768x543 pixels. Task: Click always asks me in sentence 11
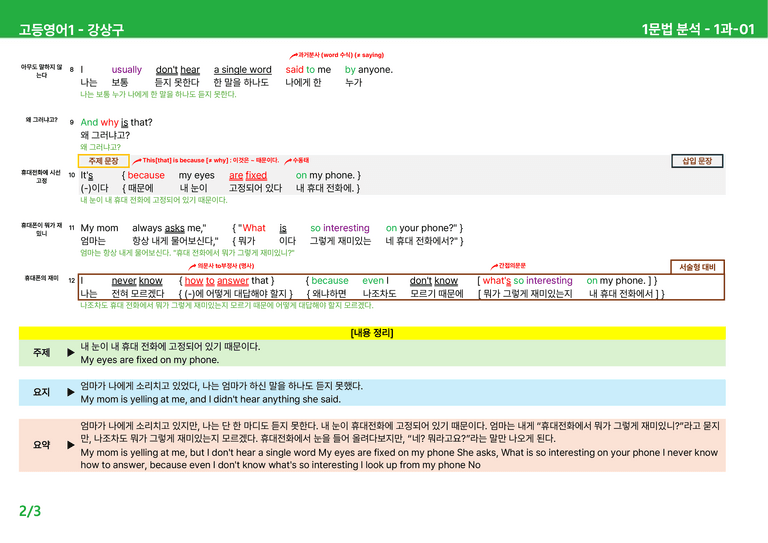pos(169,228)
